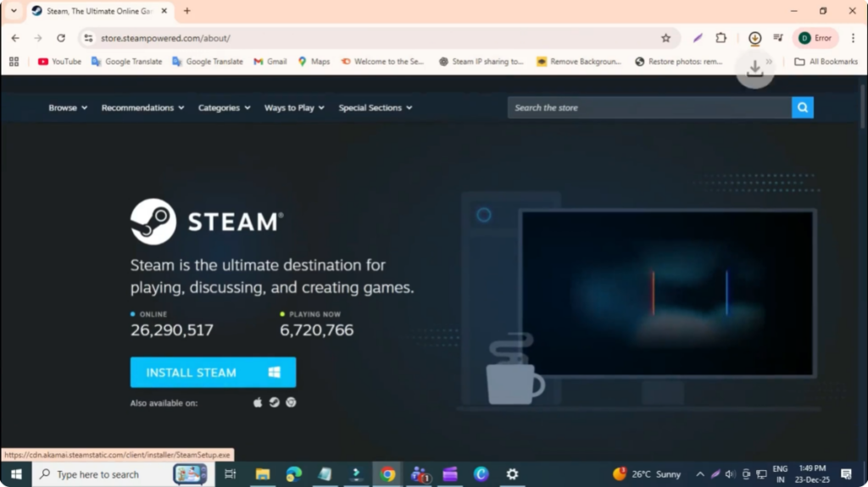Screen dimensions: 868x487
Task: Open the All Bookmarks folder
Action: coord(826,62)
